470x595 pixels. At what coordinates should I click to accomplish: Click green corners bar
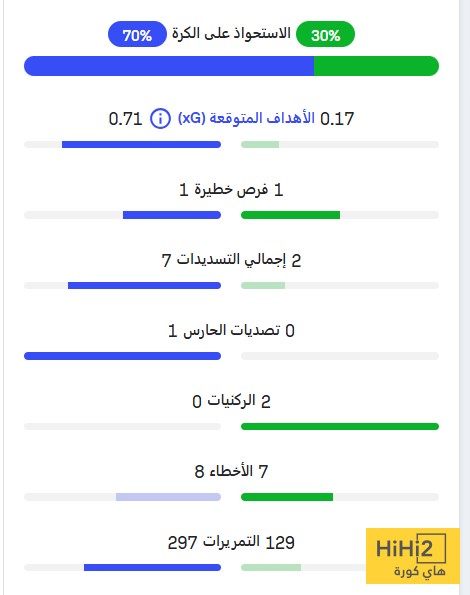pyautogui.click(x=340, y=427)
